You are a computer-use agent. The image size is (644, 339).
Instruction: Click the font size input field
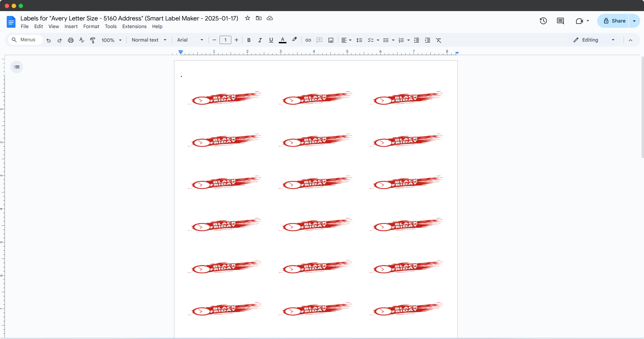point(225,40)
